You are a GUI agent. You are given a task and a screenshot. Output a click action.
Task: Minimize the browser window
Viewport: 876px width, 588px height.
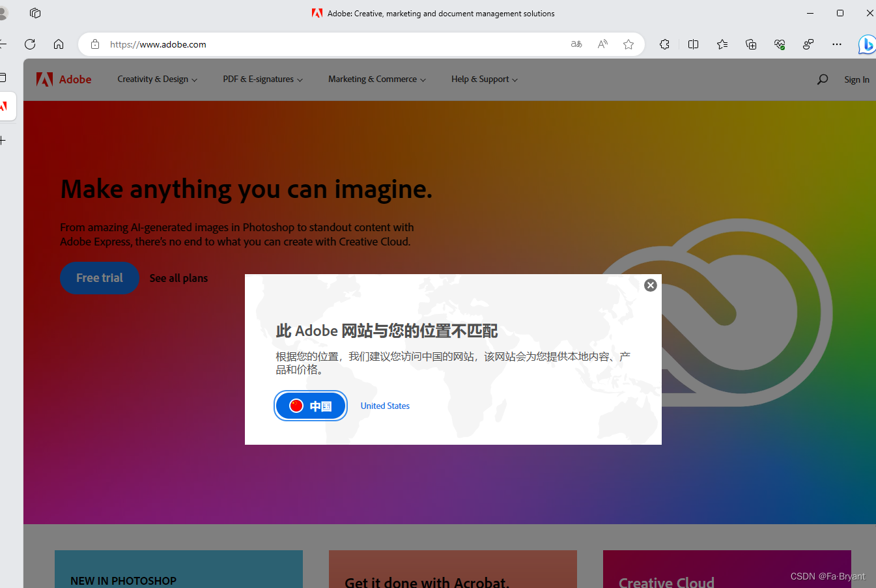[x=810, y=13]
